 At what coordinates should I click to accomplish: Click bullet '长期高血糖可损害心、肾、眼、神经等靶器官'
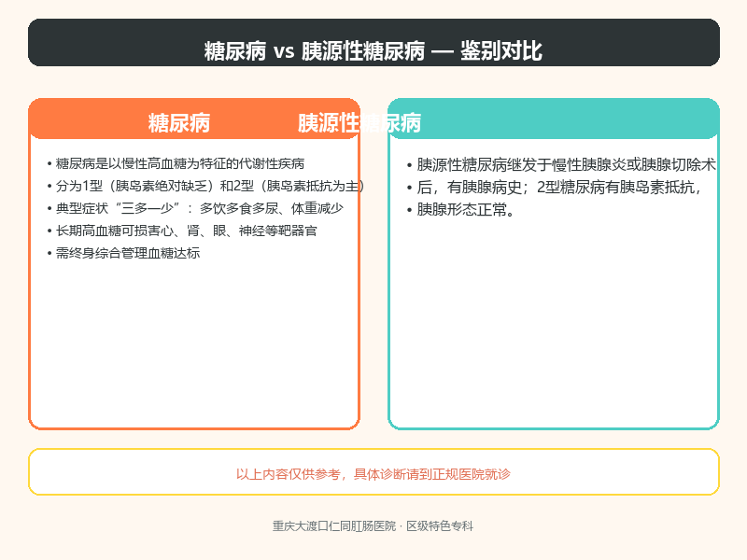click(181, 231)
